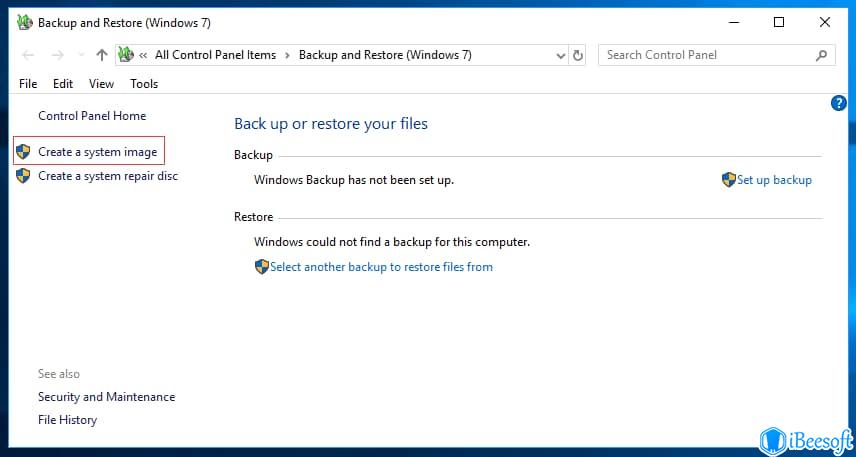The height and width of the screenshot is (457, 856).
Task: Click 'Back up or restore your files' heading
Action: 331,124
